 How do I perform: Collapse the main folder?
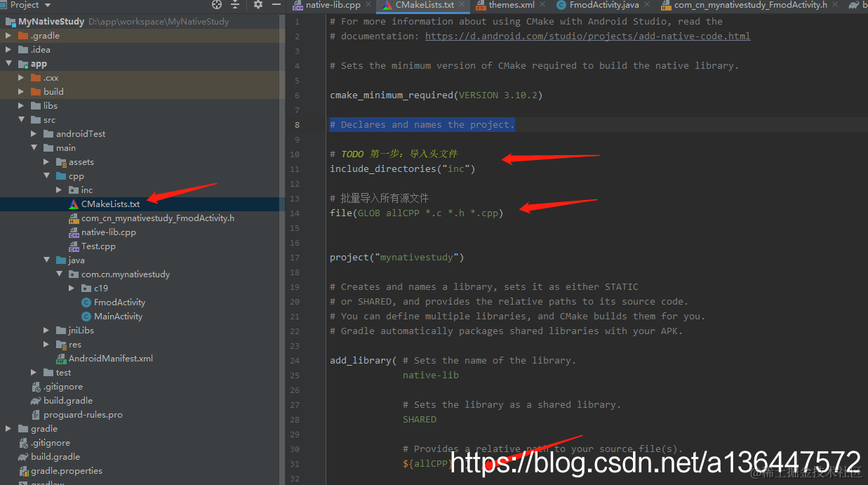click(x=34, y=148)
